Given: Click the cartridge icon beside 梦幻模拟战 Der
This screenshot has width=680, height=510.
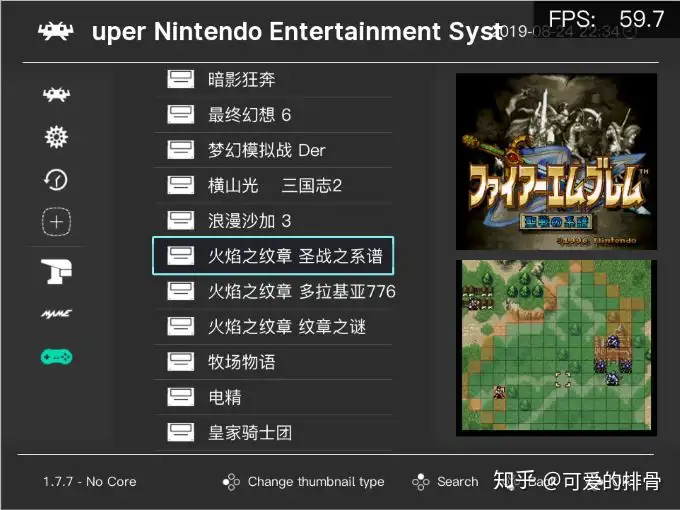Looking at the screenshot, I should [x=181, y=150].
